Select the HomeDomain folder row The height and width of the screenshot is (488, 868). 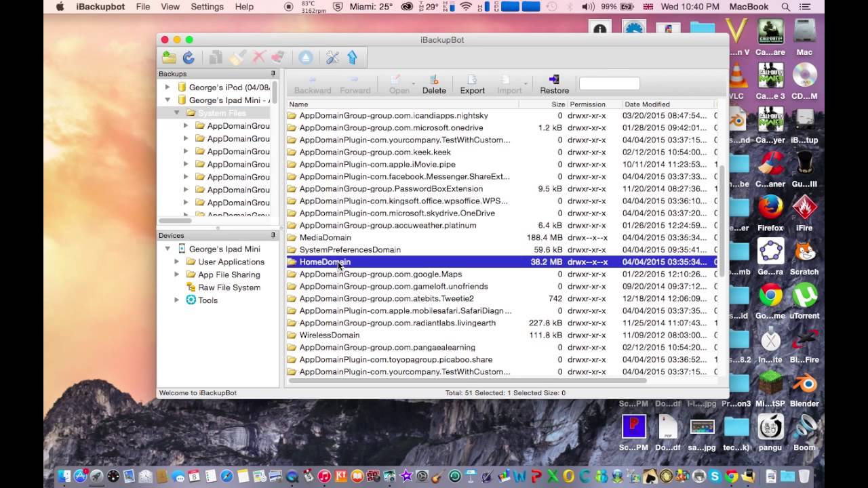coord(502,262)
